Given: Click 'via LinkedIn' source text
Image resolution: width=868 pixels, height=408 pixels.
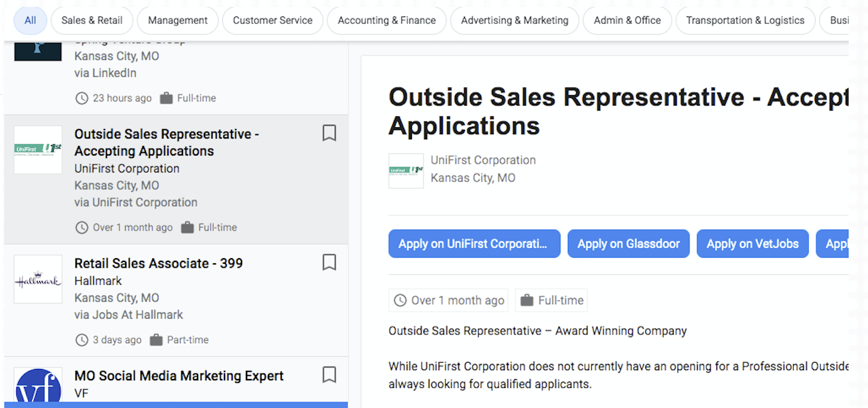Looking at the screenshot, I should click(105, 73).
